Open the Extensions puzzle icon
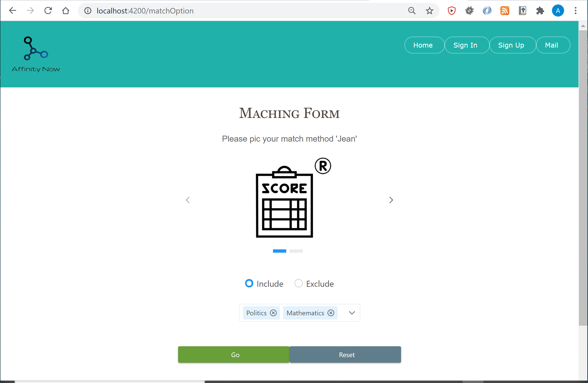 click(x=540, y=11)
